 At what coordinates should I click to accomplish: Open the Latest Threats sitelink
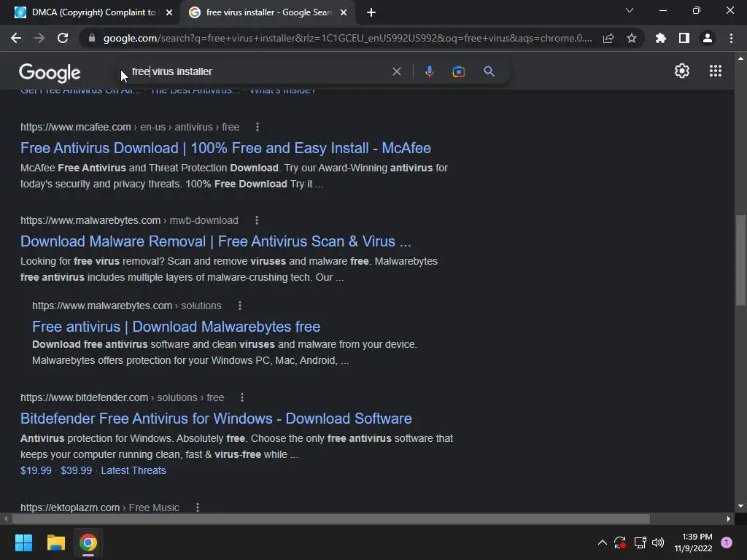[133, 470]
